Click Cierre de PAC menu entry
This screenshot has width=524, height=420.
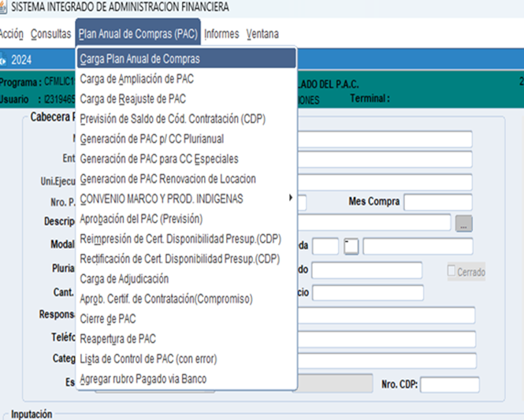(108, 318)
